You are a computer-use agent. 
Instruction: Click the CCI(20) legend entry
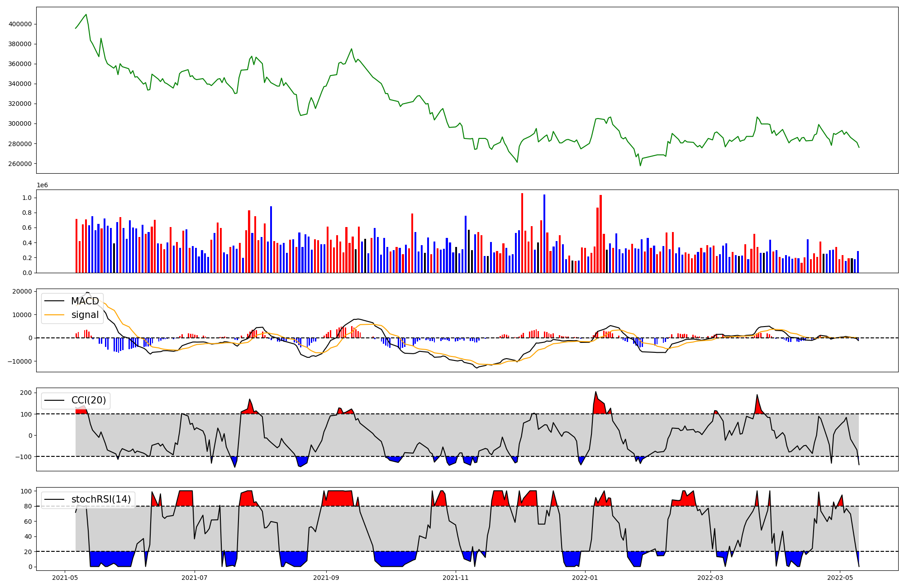click(88, 400)
